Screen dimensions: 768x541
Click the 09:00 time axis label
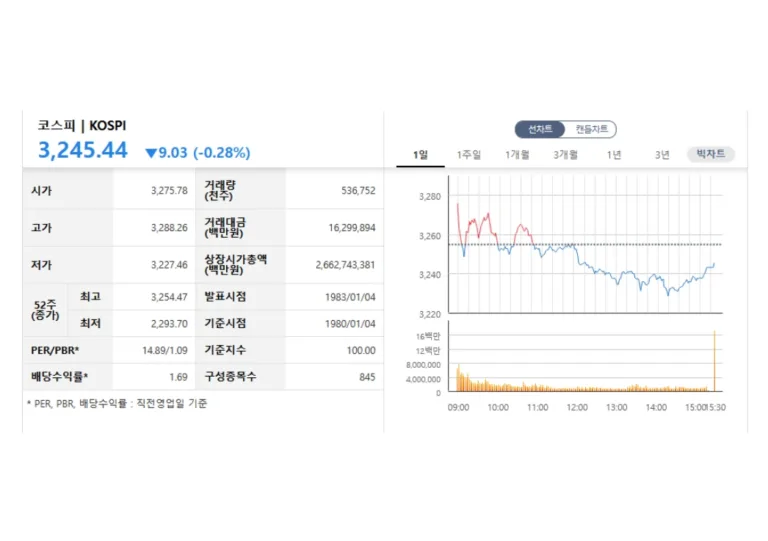pyautogui.click(x=458, y=407)
